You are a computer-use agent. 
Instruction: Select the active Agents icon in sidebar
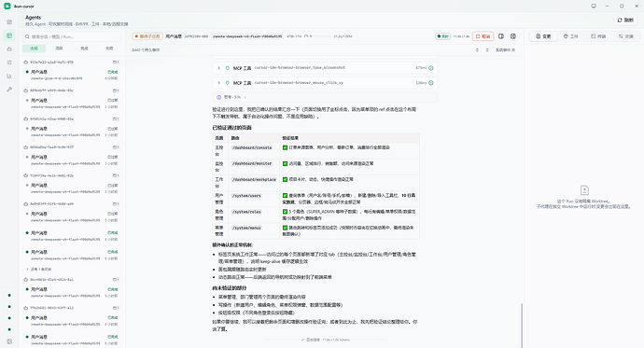pyautogui.click(x=9, y=35)
